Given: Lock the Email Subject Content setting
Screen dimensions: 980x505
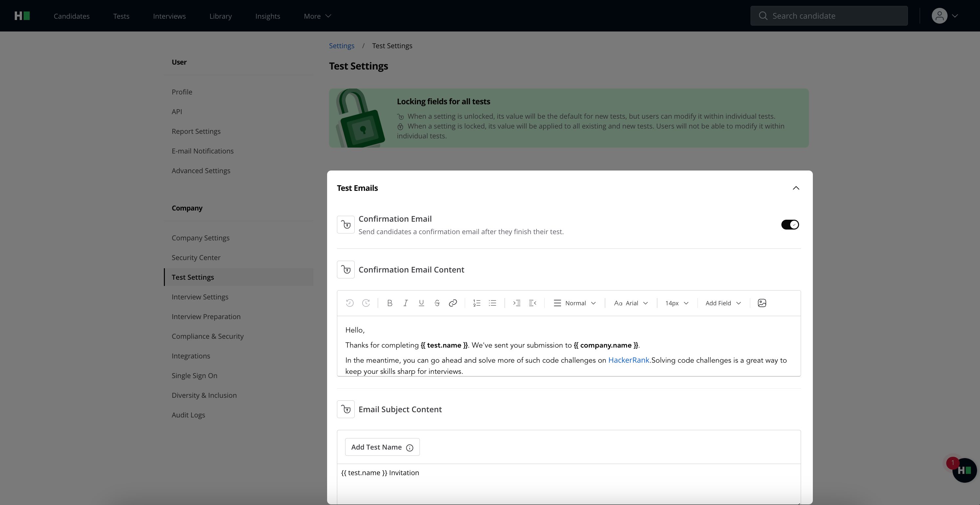Looking at the screenshot, I should coord(345,410).
